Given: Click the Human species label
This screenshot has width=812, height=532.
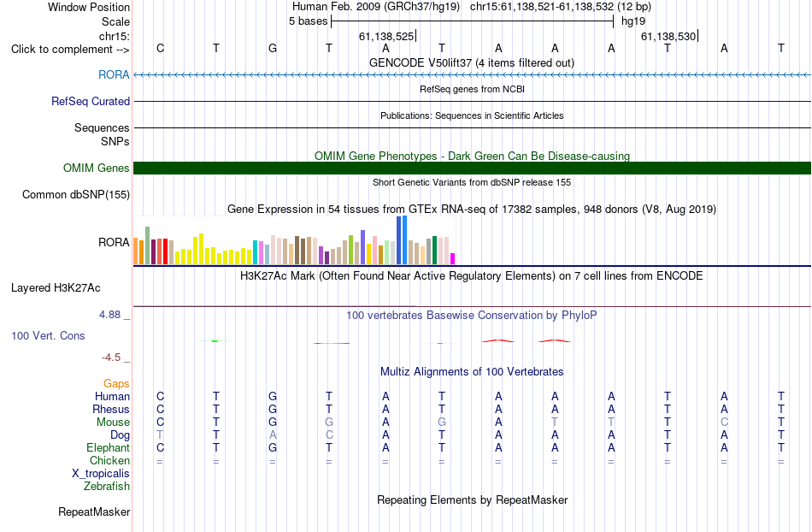Looking at the screenshot, I should 112,396.
